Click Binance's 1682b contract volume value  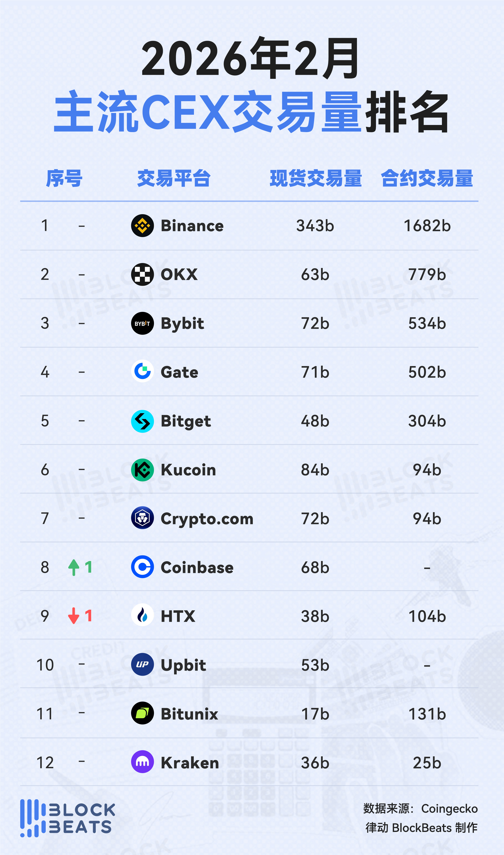coord(427,226)
